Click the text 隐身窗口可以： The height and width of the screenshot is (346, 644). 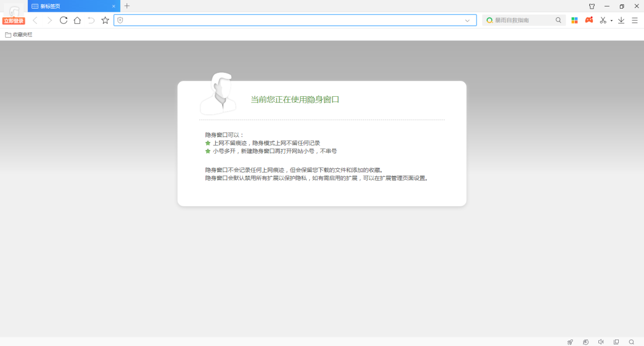tap(224, 135)
